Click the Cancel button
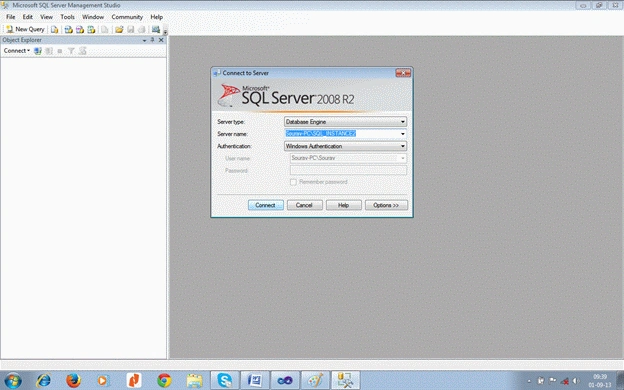624x390 pixels. click(304, 205)
